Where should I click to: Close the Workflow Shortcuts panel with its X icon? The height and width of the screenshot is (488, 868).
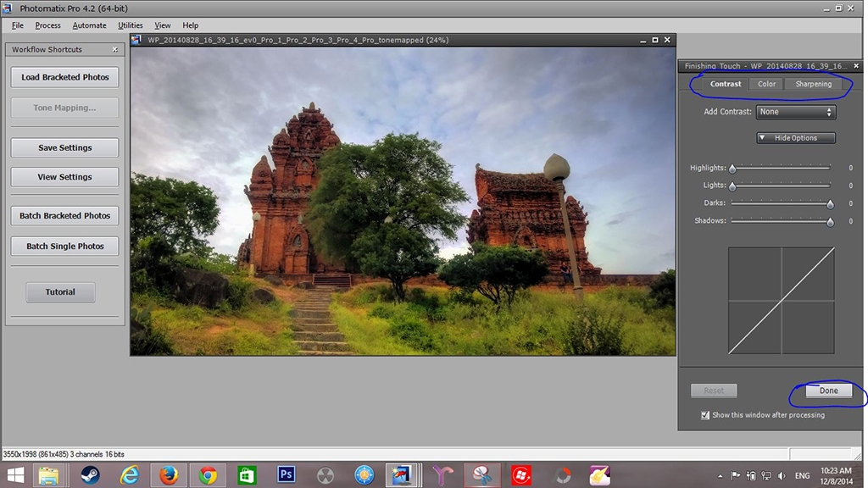coord(114,49)
